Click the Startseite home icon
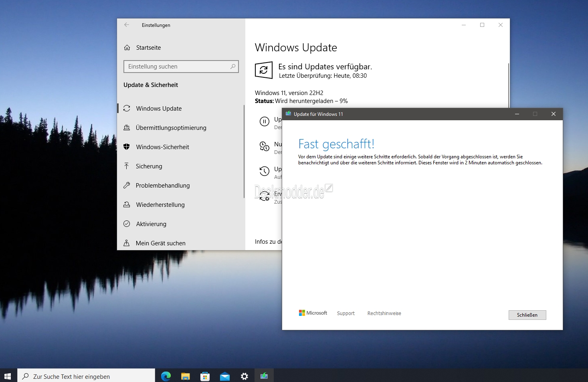 click(127, 48)
